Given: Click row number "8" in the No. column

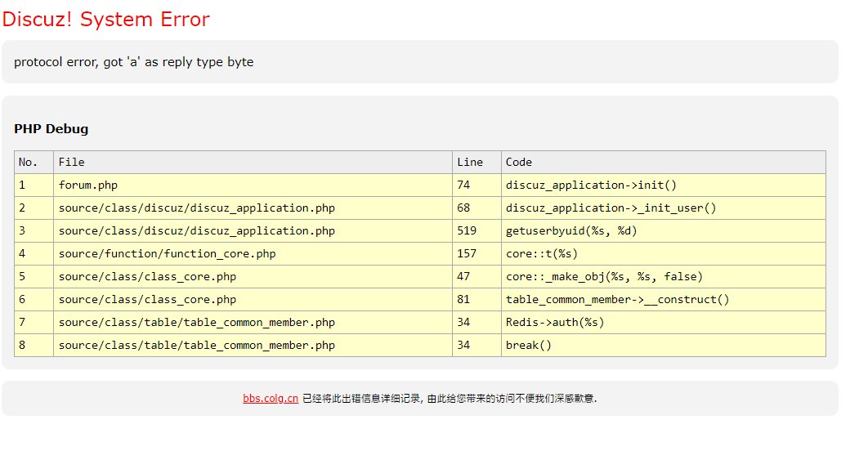Looking at the screenshot, I should pyautogui.click(x=34, y=346).
